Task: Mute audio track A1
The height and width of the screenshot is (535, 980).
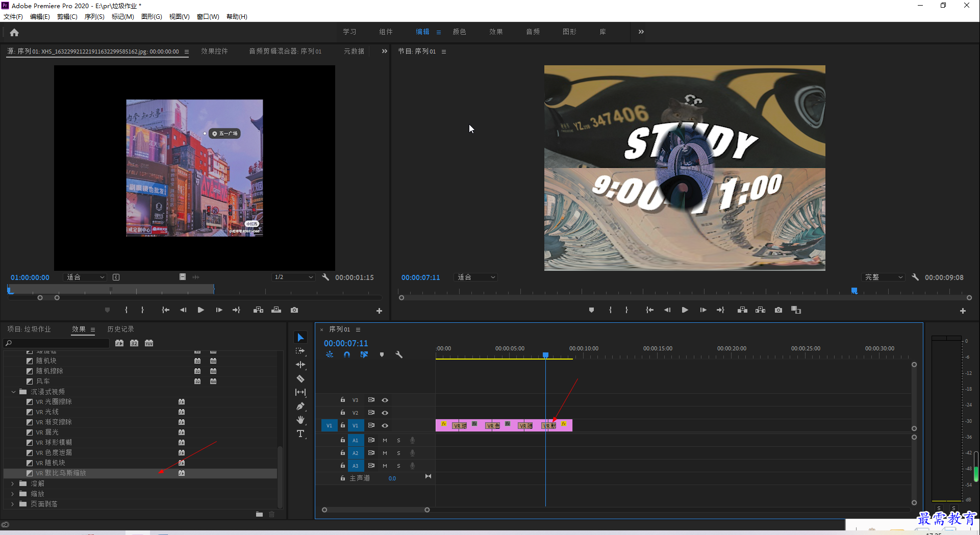Action: [385, 440]
